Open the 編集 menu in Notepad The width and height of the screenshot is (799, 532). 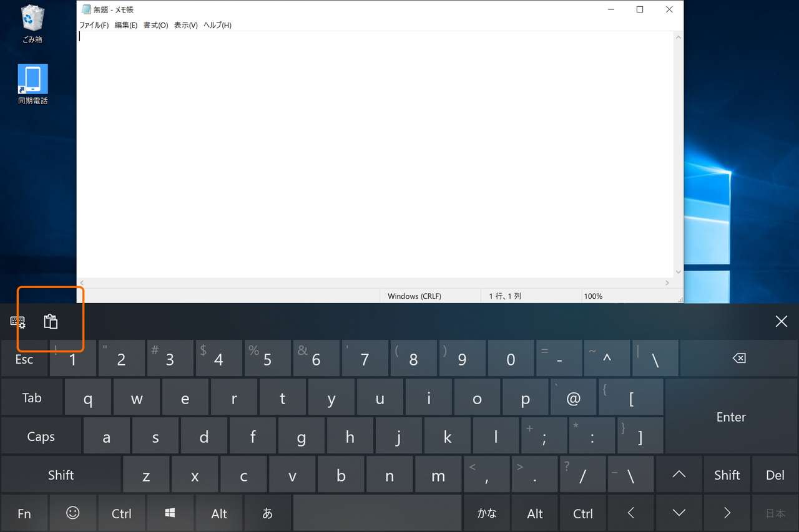(x=125, y=25)
